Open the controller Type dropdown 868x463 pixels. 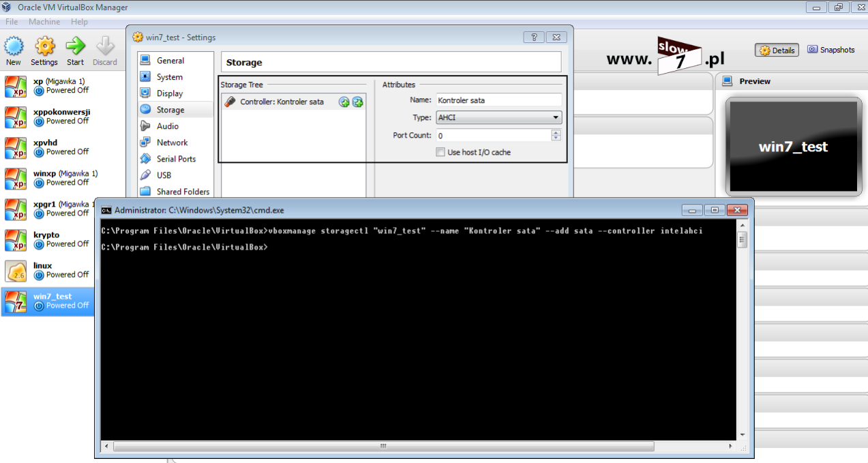[x=498, y=117]
